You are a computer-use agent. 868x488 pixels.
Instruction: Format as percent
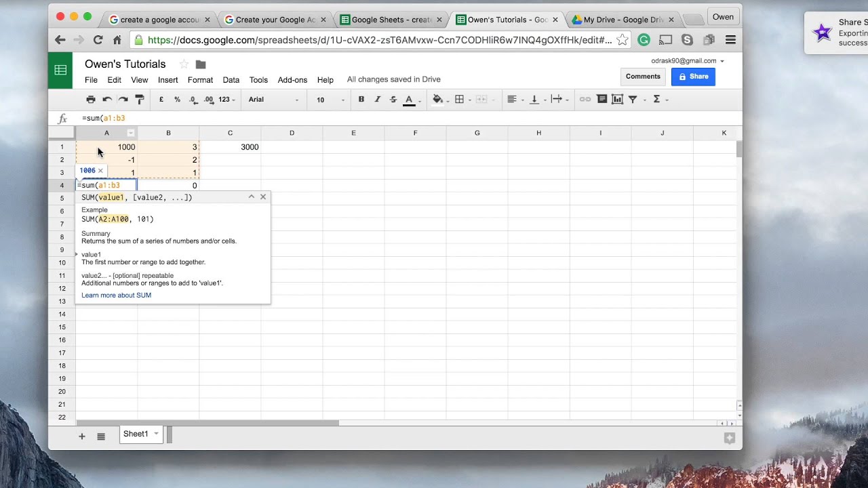pyautogui.click(x=177, y=100)
